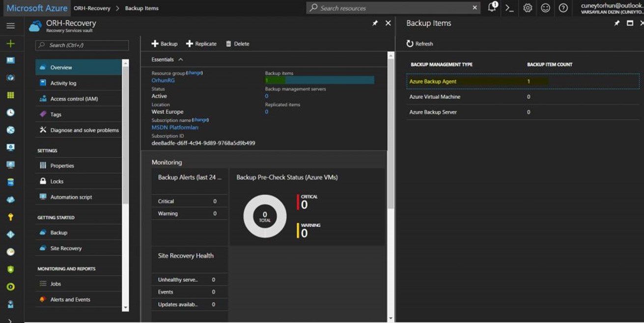Image resolution: width=644 pixels, height=323 pixels.
Task: Click the Critical row in Backup Alerts
Action: click(x=189, y=201)
